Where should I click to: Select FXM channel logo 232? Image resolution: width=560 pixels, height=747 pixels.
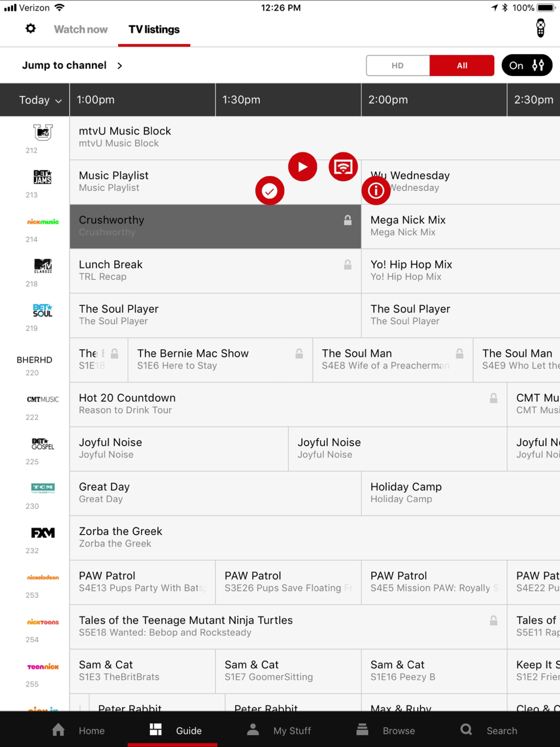pyautogui.click(x=43, y=533)
